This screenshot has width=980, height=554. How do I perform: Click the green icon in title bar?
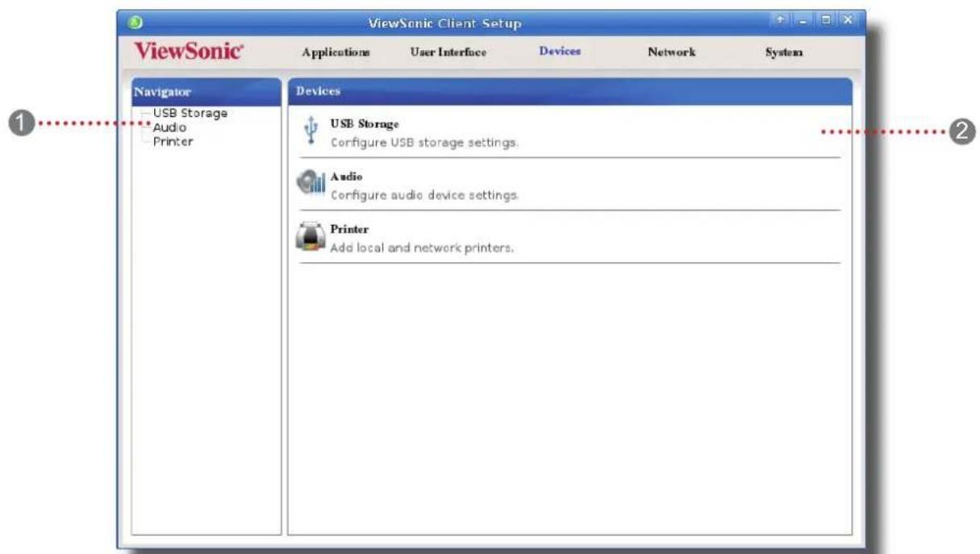coord(134,23)
